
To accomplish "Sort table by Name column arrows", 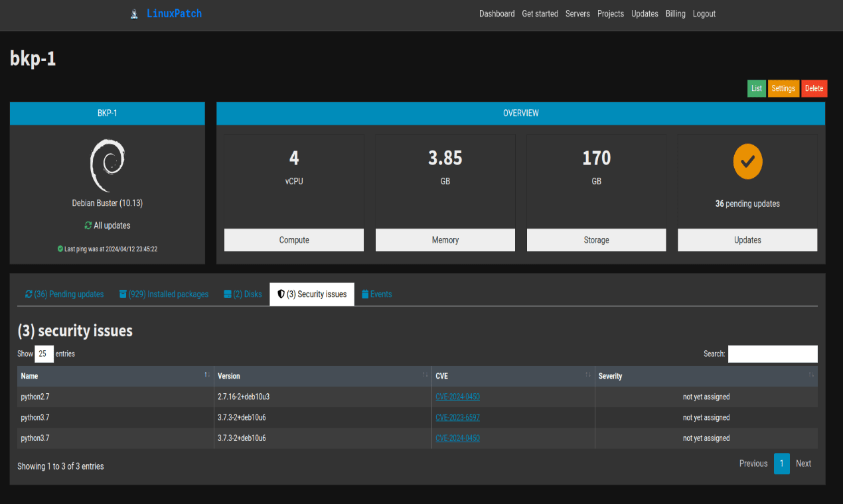I will tap(206, 376).
